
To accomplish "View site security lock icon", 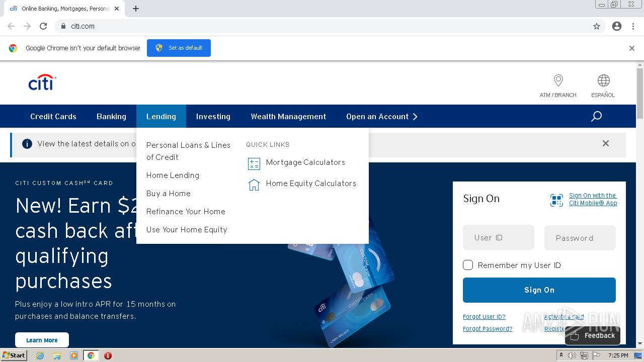I will coord(63,26).
